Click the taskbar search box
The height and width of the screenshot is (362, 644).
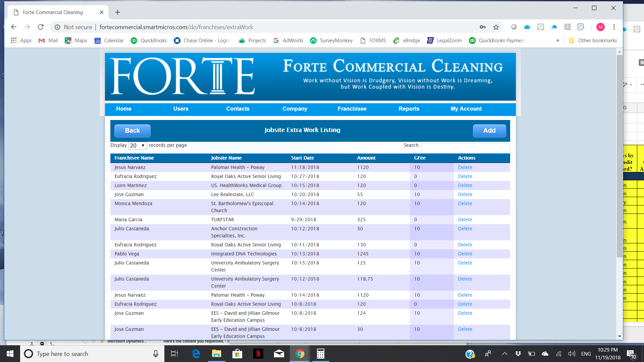(92, 354)
